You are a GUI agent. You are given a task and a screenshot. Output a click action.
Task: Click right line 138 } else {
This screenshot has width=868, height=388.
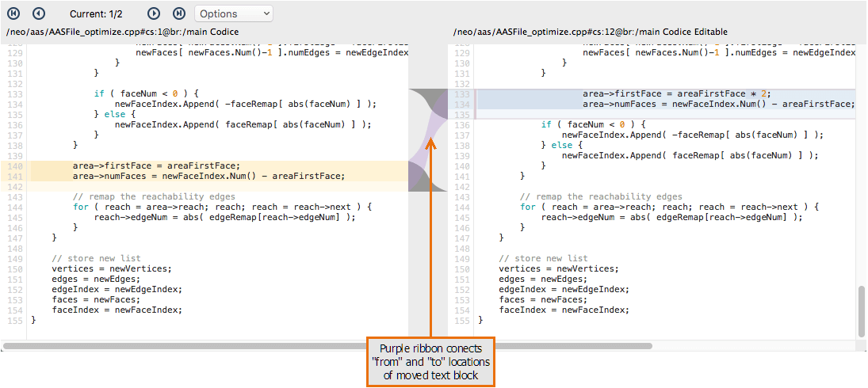(562, 146)
